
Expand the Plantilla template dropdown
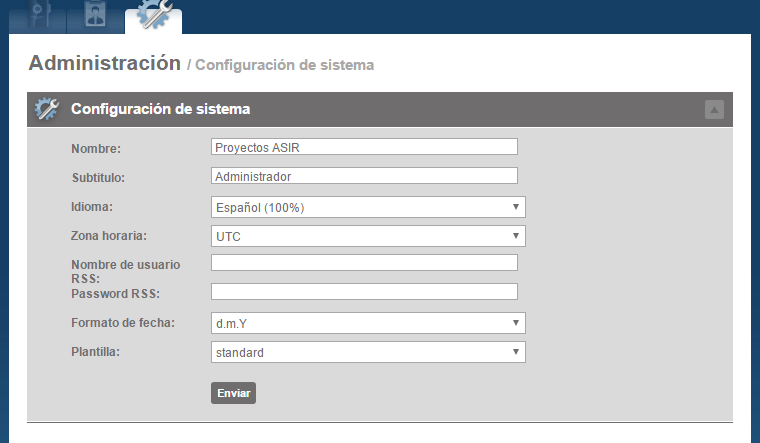click(368, 353)
